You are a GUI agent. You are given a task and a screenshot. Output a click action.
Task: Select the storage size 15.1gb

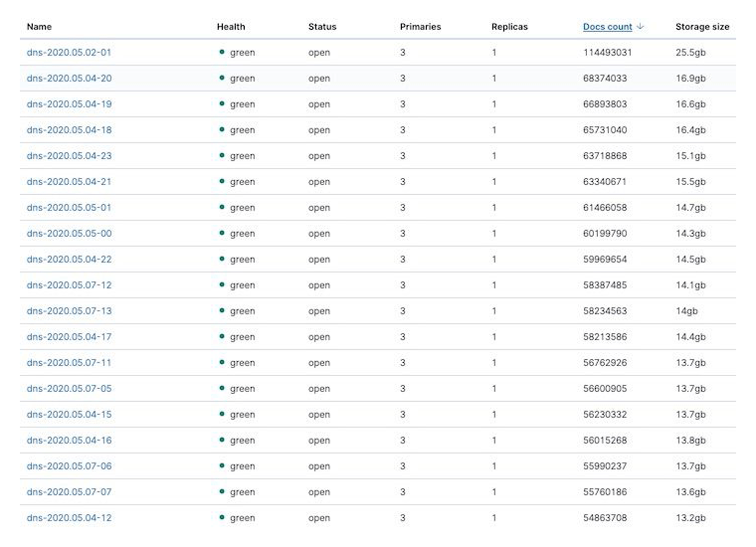coord(690,156)
